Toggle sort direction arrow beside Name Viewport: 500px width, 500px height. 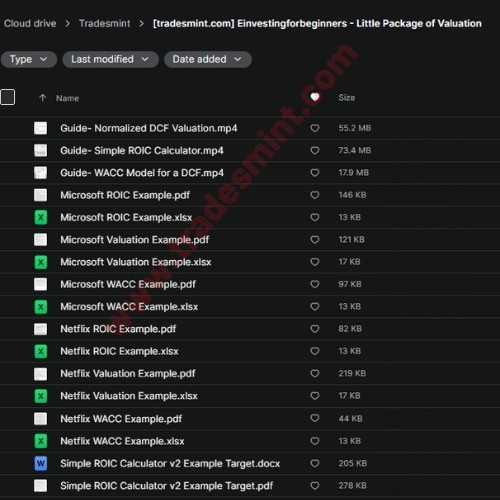coord(42,98)
